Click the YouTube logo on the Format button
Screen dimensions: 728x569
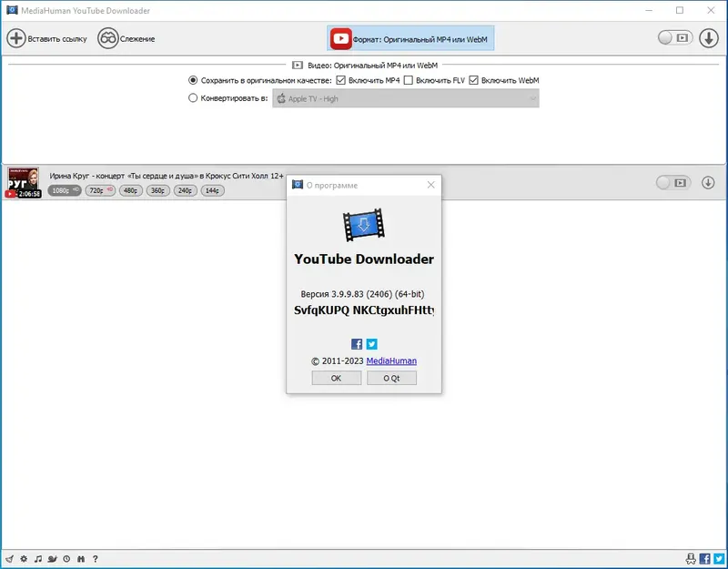click(340, 38)
